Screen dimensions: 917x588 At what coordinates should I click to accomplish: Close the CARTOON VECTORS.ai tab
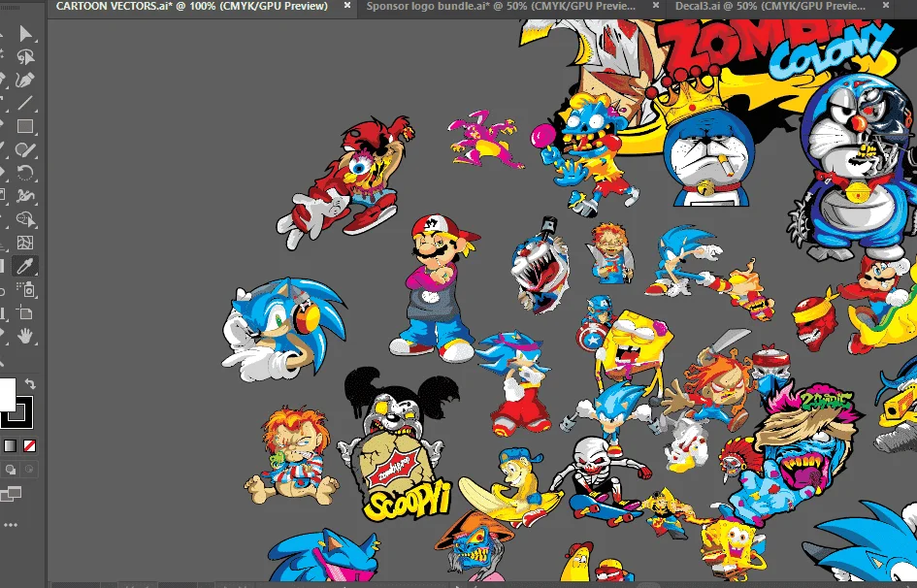click(347, 5)
